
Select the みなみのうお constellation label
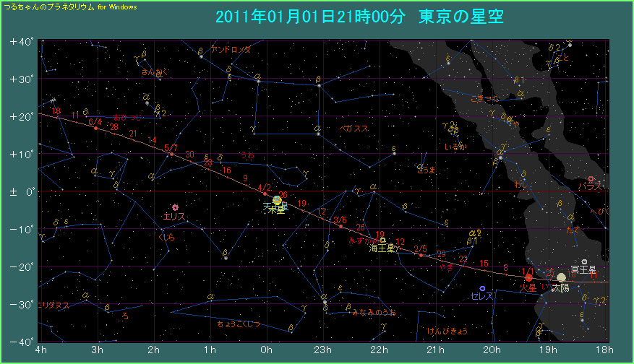(x=374, y=312)
